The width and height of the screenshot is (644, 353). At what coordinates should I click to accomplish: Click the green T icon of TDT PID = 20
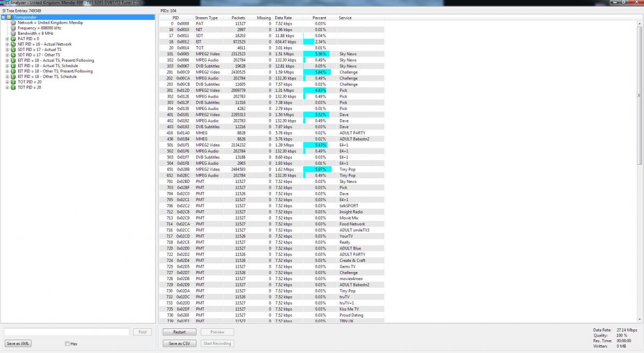coord(13,87)
